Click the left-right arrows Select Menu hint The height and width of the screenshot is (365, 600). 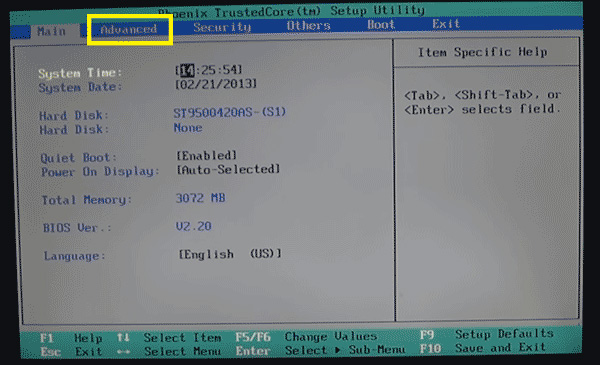pos(169,351)
